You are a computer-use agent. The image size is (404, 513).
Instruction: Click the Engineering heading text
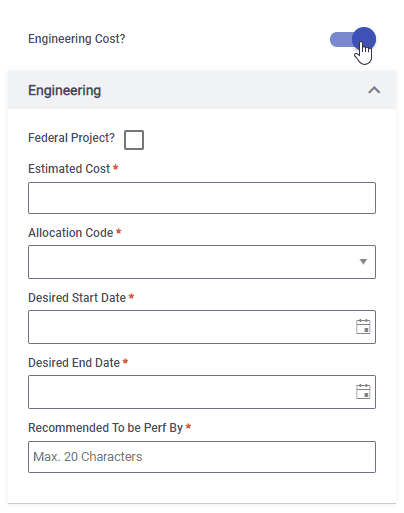pos(65,91)
